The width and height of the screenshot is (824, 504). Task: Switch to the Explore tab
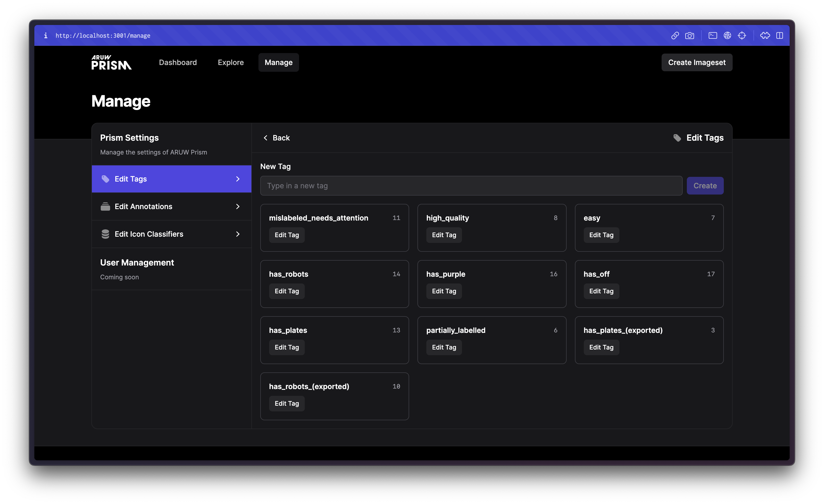tap(231, 62)
